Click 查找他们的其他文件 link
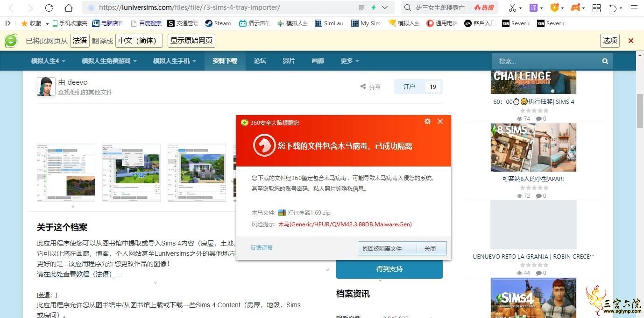 pos(85,92)
